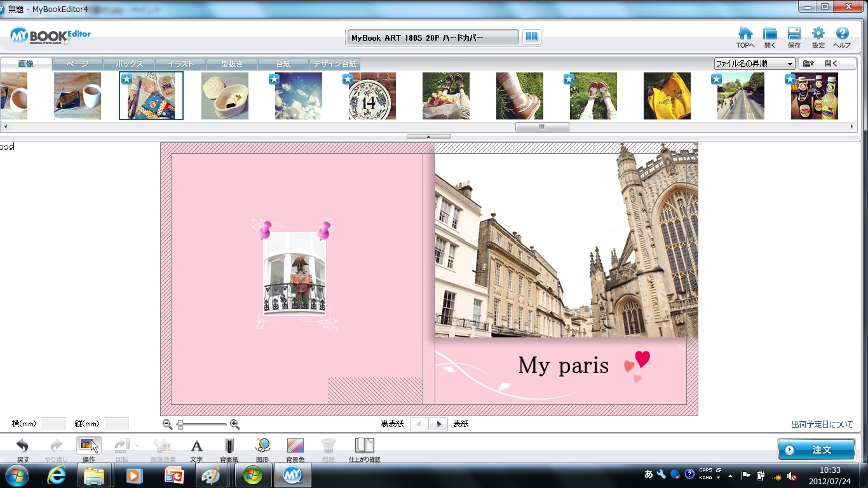Open the 背景色 background color swatch
Image resolution: width=868 pixels, height=488 pixels.
point(295,446)
